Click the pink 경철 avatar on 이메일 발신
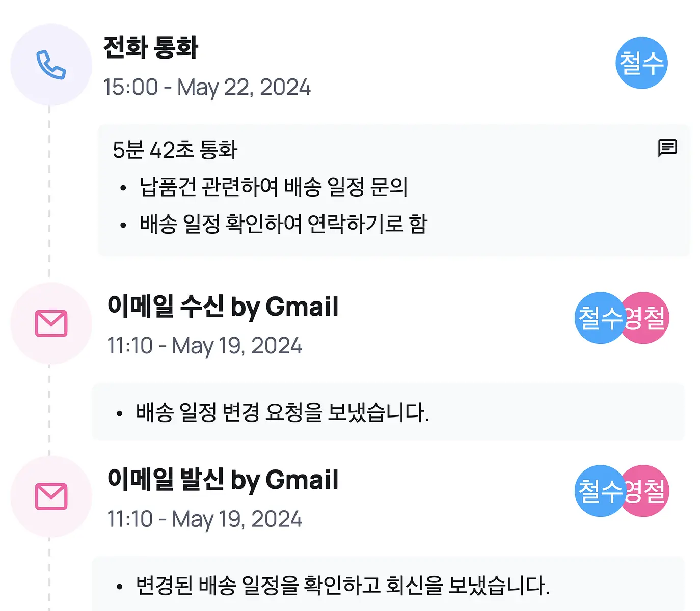 (x=647, y=491)
